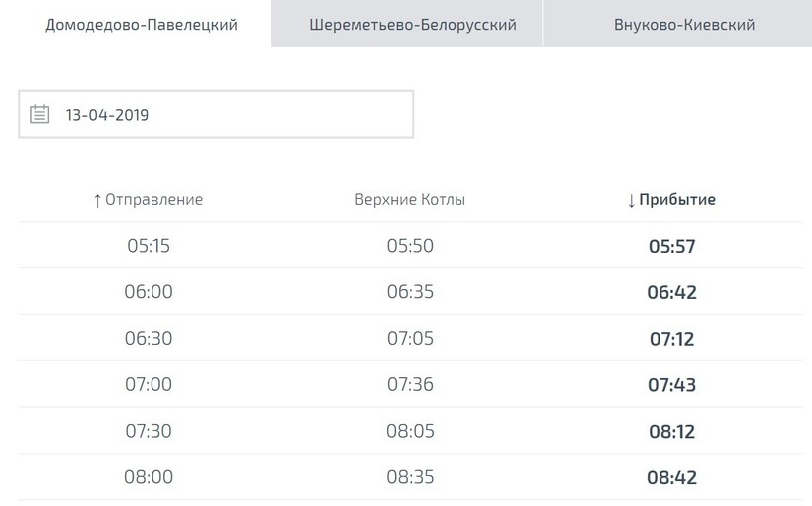Switch to the Внуково-Киевский tab

point(683,24)
